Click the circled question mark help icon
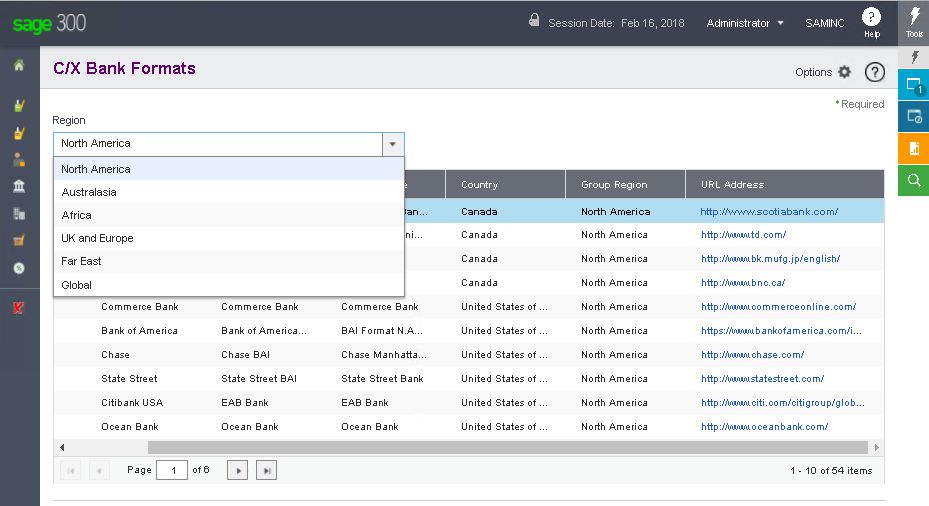Image resolution: width=929 pixels, height=506 pixels. [x=874, y=72]
